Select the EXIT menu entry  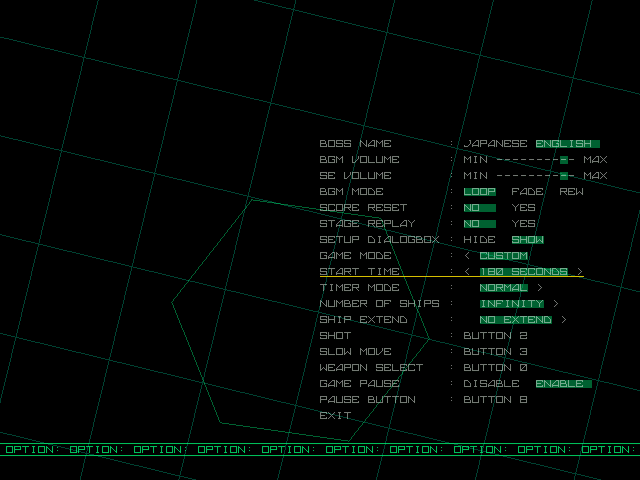pyautogui.click(x=335, y=416)
